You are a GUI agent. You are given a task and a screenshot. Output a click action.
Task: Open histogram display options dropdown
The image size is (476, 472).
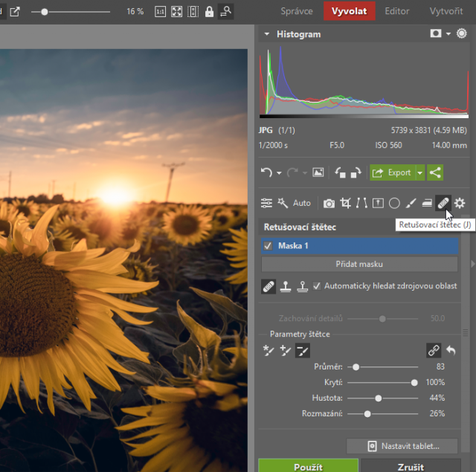448,34
